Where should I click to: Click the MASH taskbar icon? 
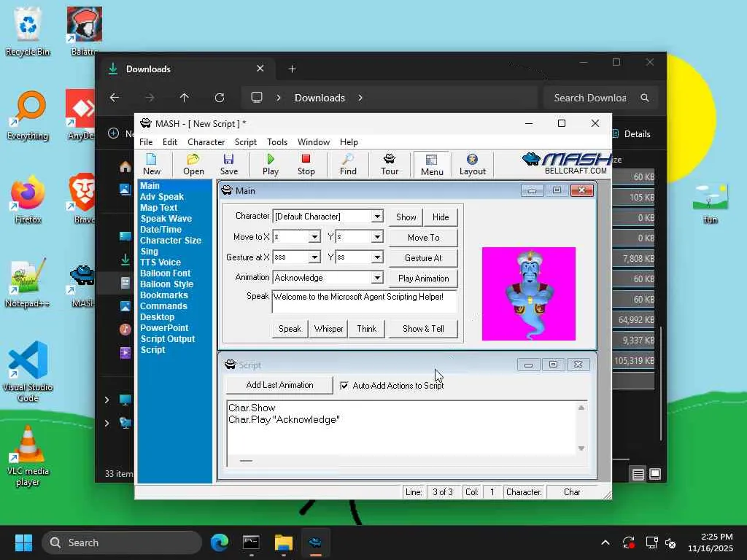315,542
